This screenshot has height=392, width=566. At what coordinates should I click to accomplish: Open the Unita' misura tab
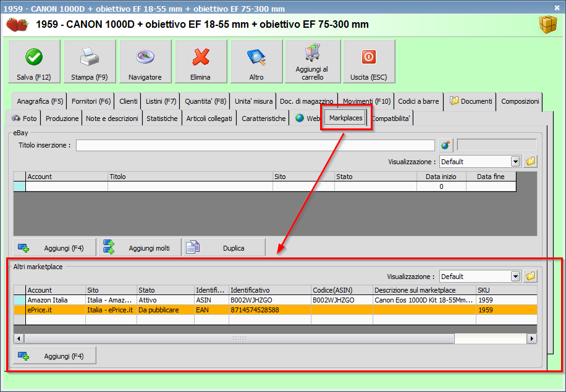pos(253,101)
